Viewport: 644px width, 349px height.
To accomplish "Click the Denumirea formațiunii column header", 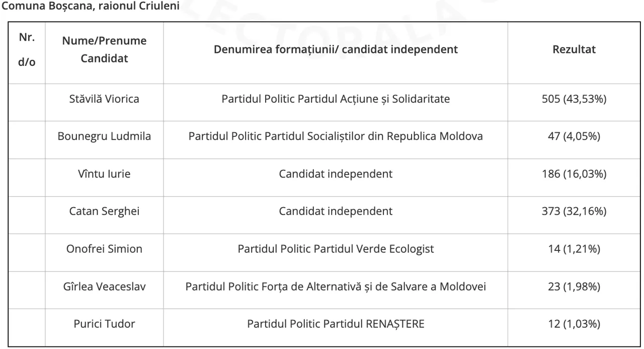I will click(x=336, y=49).
